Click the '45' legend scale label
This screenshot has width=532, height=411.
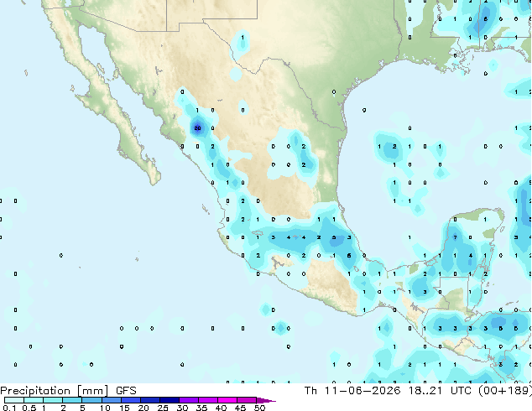click(240, 408)
